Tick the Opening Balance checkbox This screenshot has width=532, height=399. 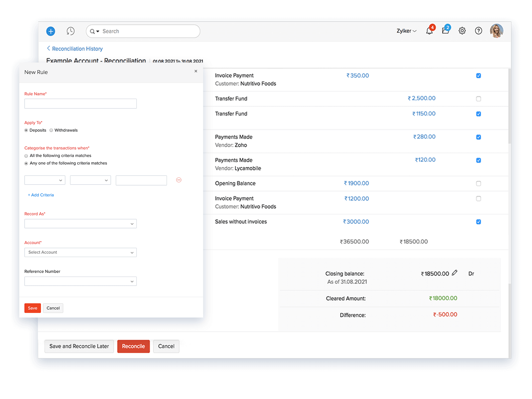click(478, 184)
